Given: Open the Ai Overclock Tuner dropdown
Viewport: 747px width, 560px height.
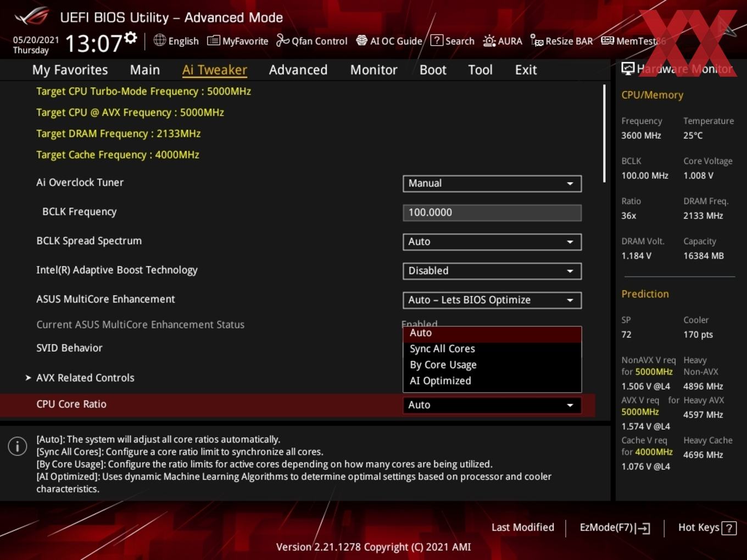Looking at the screenshot, I should [492, 183].
